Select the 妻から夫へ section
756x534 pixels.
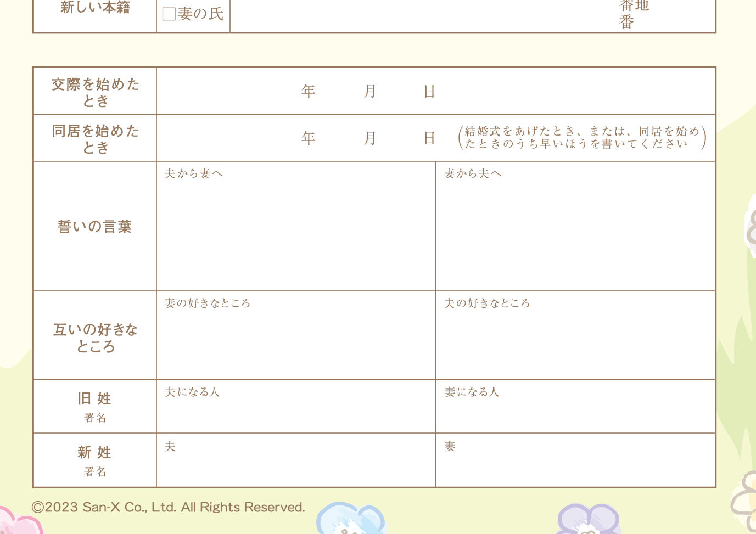click(x=576, y=226)
